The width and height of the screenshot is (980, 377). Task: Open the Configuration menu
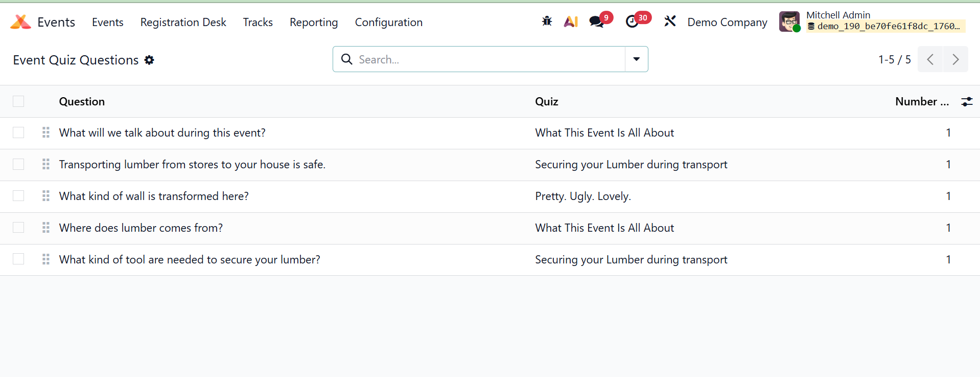(388, 23)
